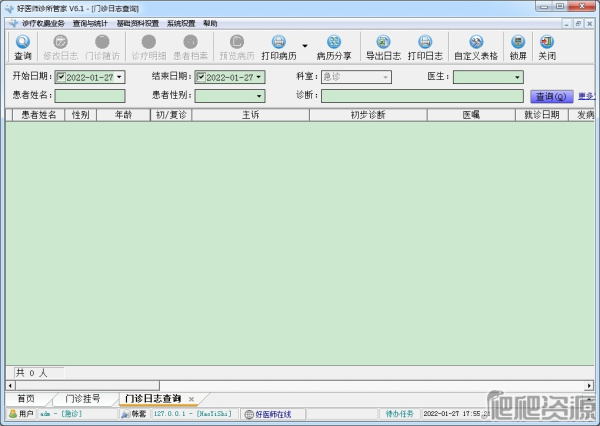Open the 病历分享 tool
The height and width of the screenshot is (426, 600).
334,47
